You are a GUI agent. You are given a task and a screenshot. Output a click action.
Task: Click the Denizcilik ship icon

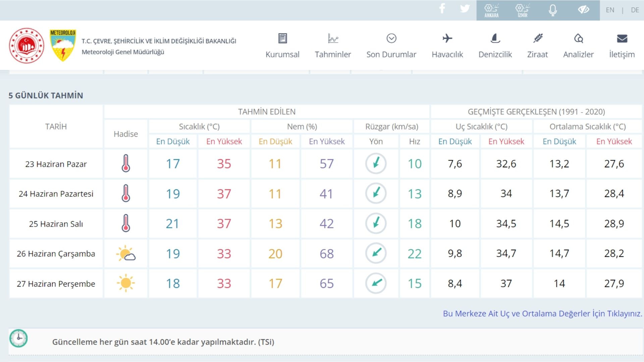pos(495,38)
